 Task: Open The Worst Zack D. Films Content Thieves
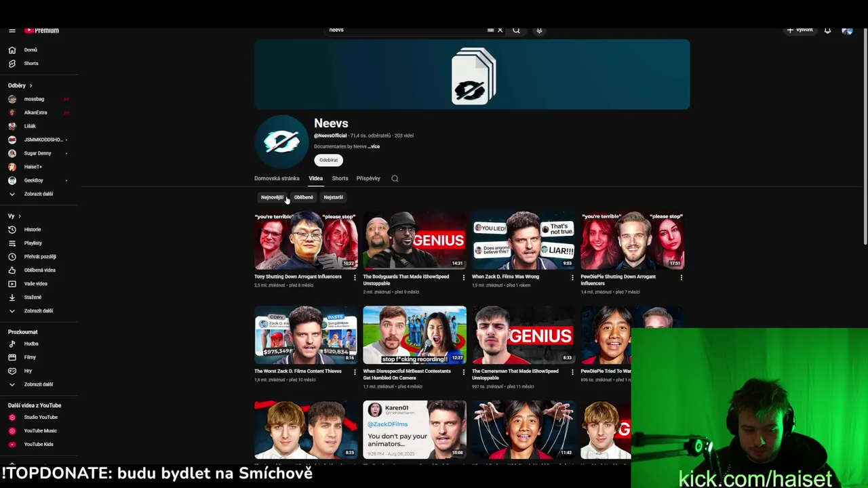[306, 335]
